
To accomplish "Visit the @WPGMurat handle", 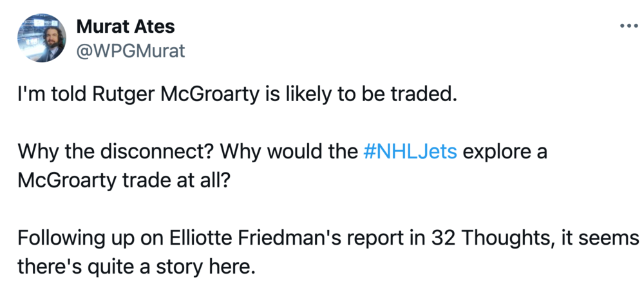I will [x=131, y=51].
